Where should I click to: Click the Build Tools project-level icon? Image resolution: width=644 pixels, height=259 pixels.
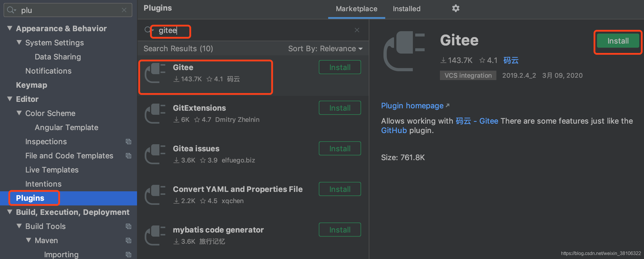129,226
